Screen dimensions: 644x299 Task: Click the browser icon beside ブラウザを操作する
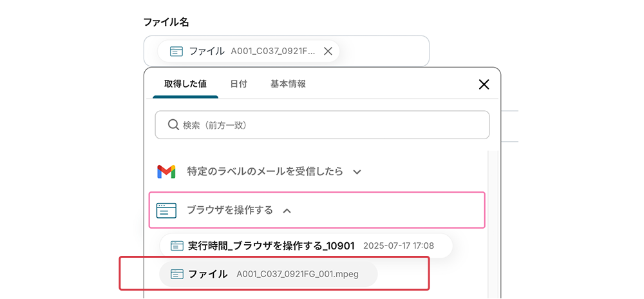point(166,210)
